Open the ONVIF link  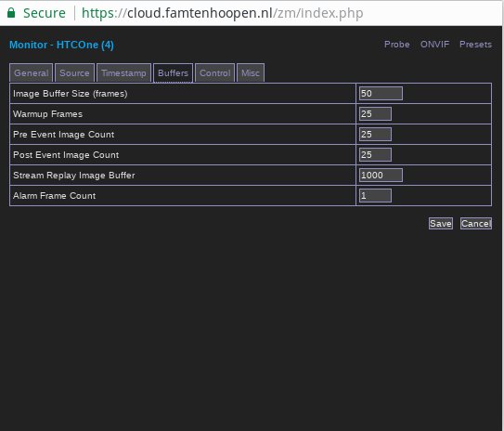434,45
